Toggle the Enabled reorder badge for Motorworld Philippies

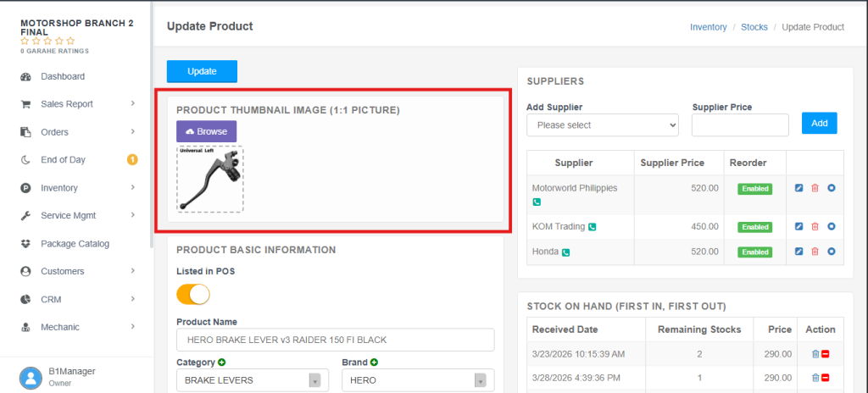click(754, 189)
